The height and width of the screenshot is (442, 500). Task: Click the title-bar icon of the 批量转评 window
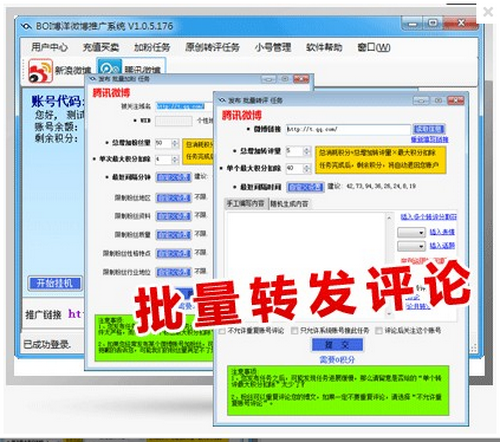222,100
